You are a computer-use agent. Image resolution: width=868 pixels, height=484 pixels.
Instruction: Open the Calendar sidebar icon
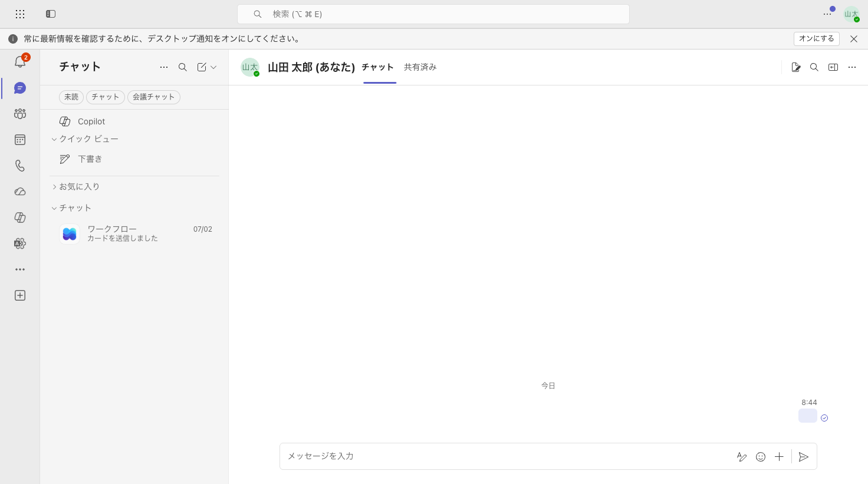(20, 140)
